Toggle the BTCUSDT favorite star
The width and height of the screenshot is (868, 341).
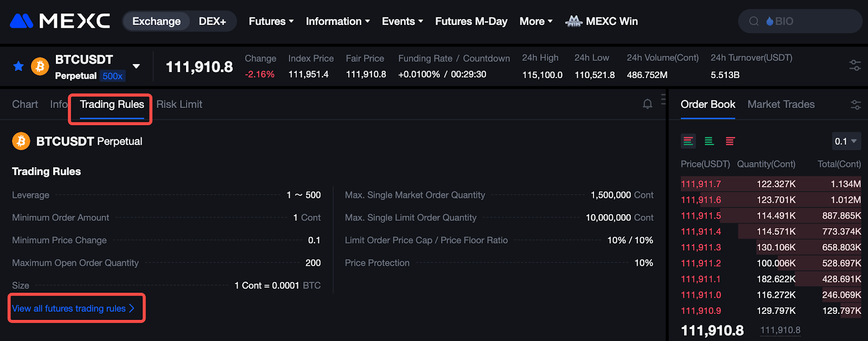18,66
